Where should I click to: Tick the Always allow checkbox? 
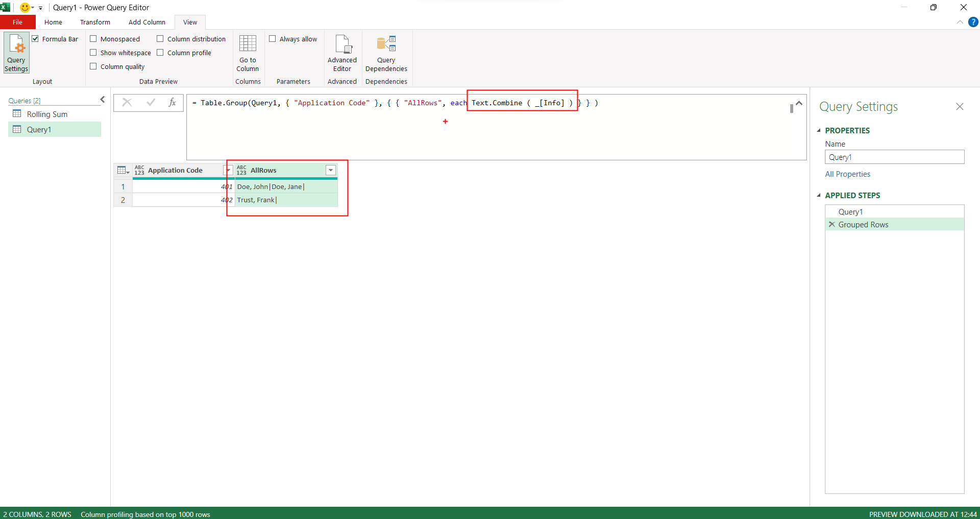pyautogui.click(x=273, y=39)
